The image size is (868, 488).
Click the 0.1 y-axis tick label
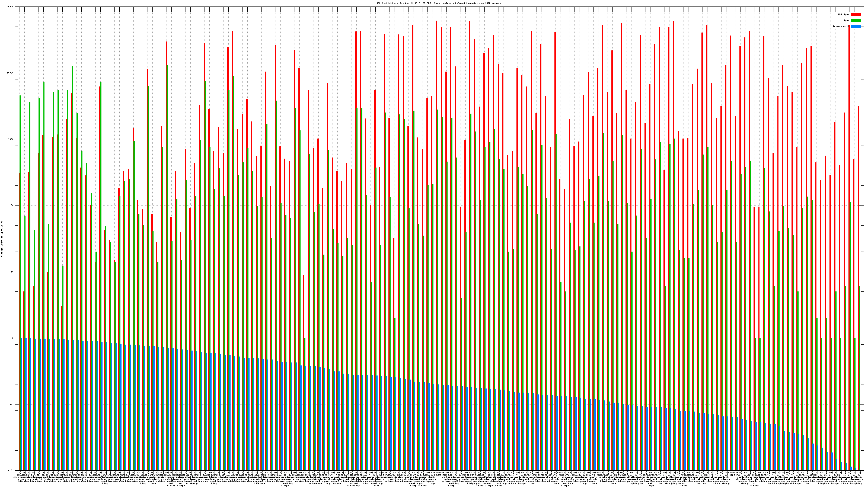(x=12, y=404)
